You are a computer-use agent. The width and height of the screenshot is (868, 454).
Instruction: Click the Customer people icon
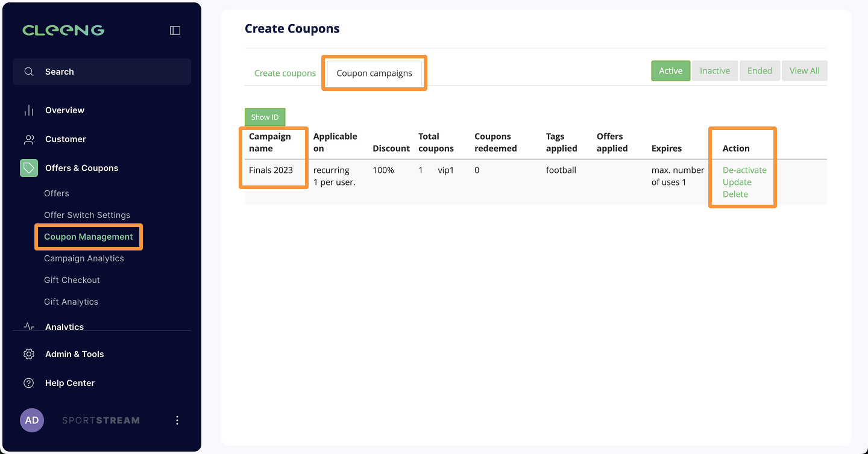point(29,139)
